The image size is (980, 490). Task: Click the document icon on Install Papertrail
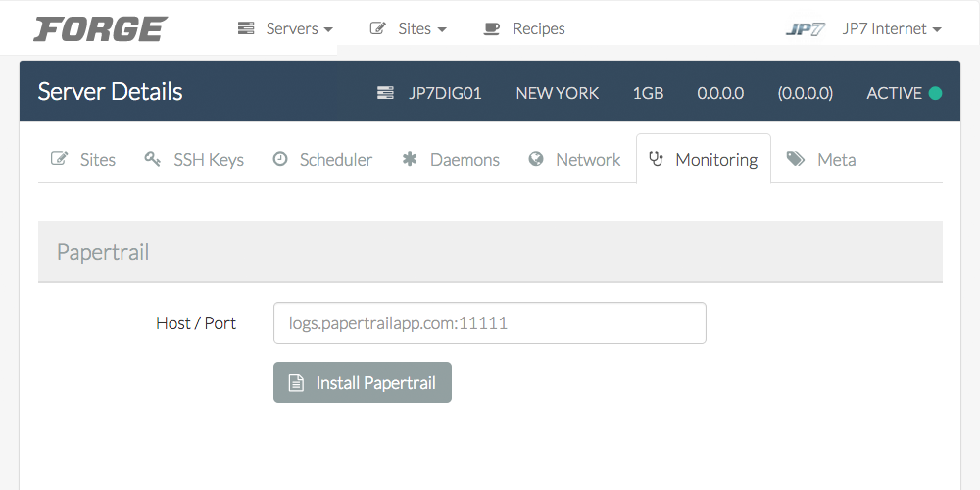[x=296, y=383]
